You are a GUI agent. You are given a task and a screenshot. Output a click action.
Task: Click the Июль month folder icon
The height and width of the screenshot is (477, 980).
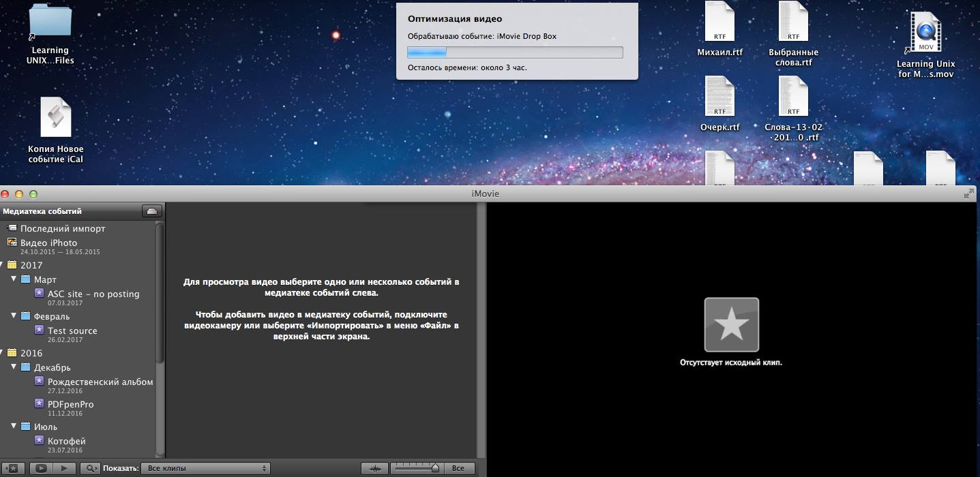point(25,427)
